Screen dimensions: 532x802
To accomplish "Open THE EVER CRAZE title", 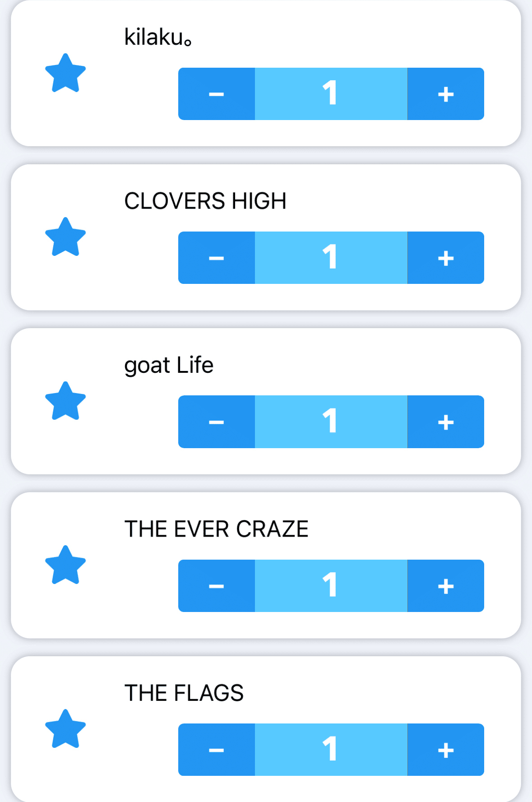I will point(216,529).
